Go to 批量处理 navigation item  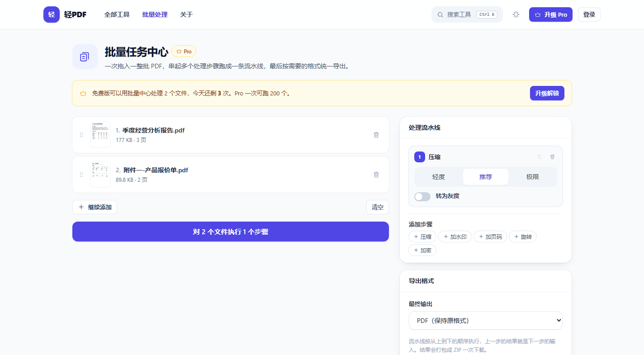point(155,14)
